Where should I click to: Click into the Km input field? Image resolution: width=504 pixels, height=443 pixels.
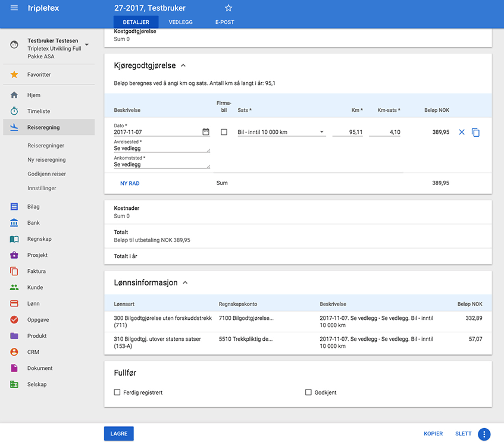point(348,132)
